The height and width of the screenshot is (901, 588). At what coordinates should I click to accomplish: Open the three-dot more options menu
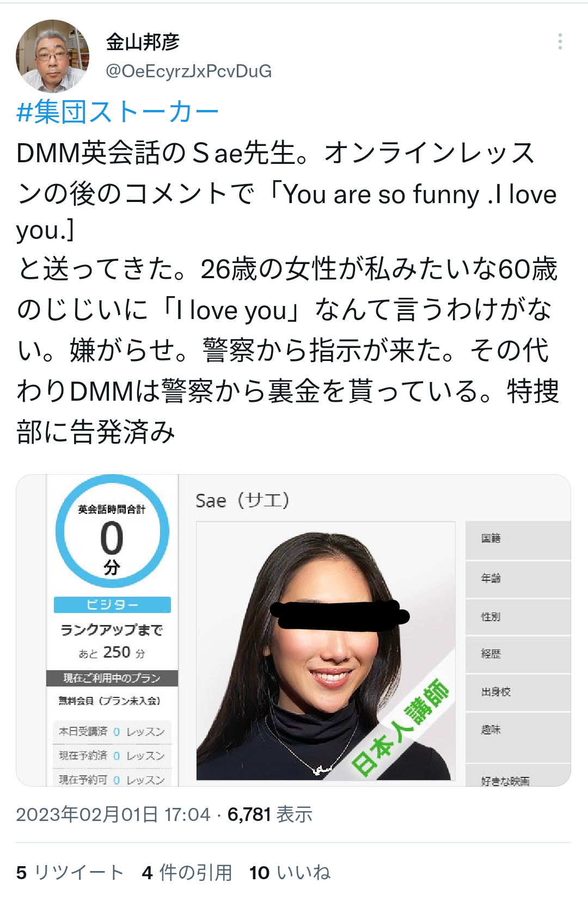(x=560, y=42)
